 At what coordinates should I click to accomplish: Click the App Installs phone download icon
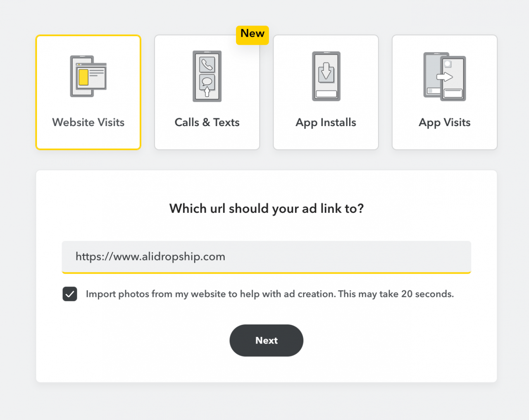326,76
